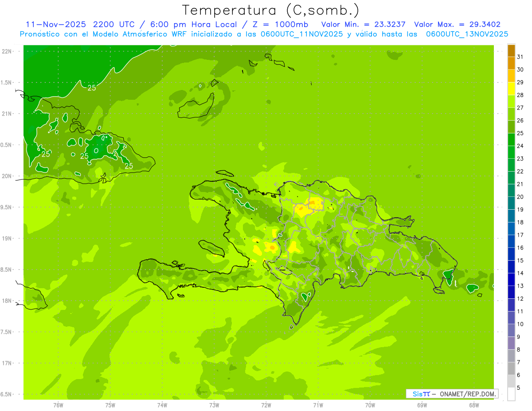Viewport: 532px width, 411px height.
Task: Click the legend value 23
Action: click(520, 159)
